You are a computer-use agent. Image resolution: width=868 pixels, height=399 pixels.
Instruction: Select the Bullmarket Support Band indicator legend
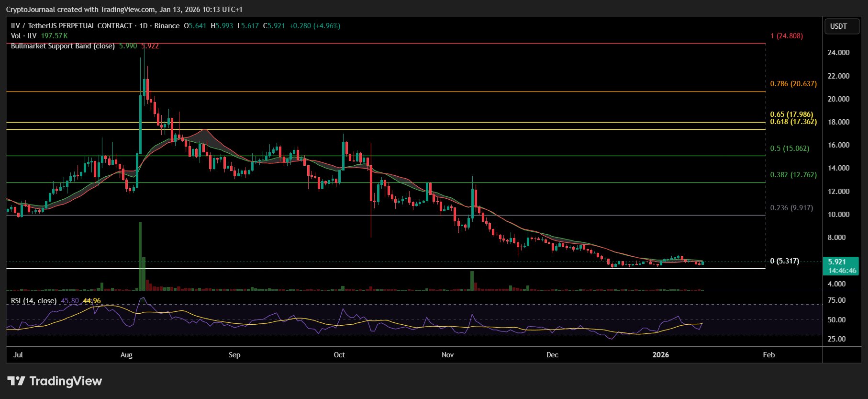(x=63, y=46)
